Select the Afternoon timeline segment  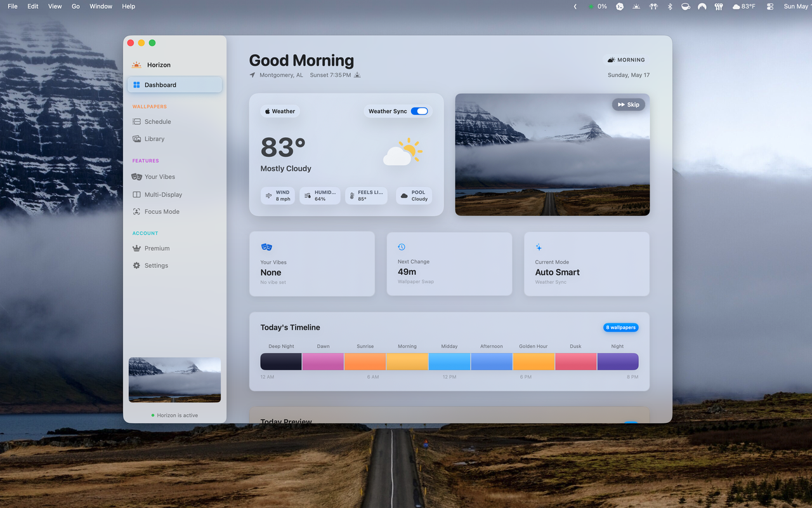(491, 362)
